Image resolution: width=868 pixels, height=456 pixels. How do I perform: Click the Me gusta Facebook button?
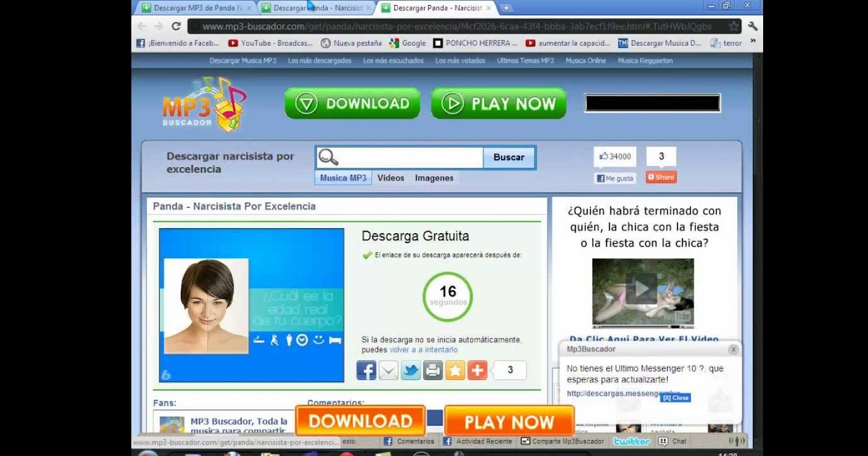615,178
